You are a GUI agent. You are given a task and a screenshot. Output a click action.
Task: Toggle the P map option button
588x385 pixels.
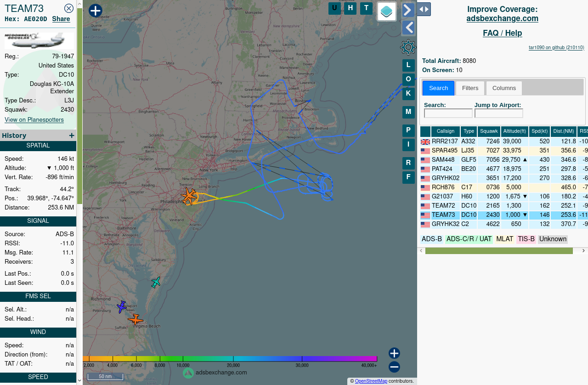click(x=408, y=130)
